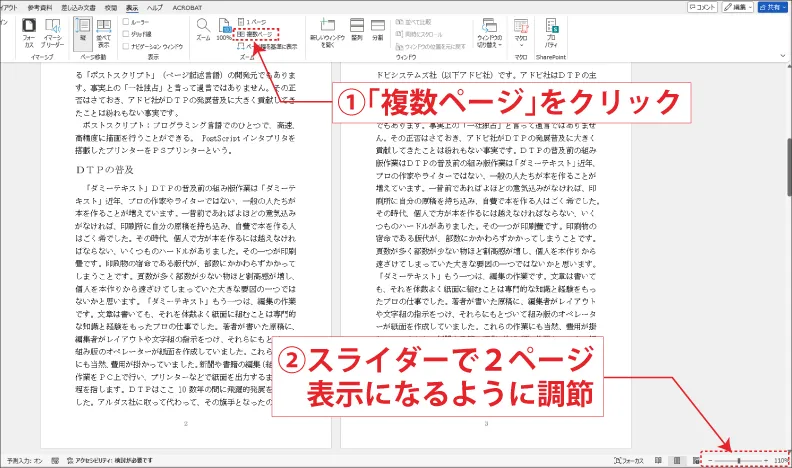Screen dimensions: 792x468
Task: Select Web Layout view icon in status bar
Action: tap(696, 460)
